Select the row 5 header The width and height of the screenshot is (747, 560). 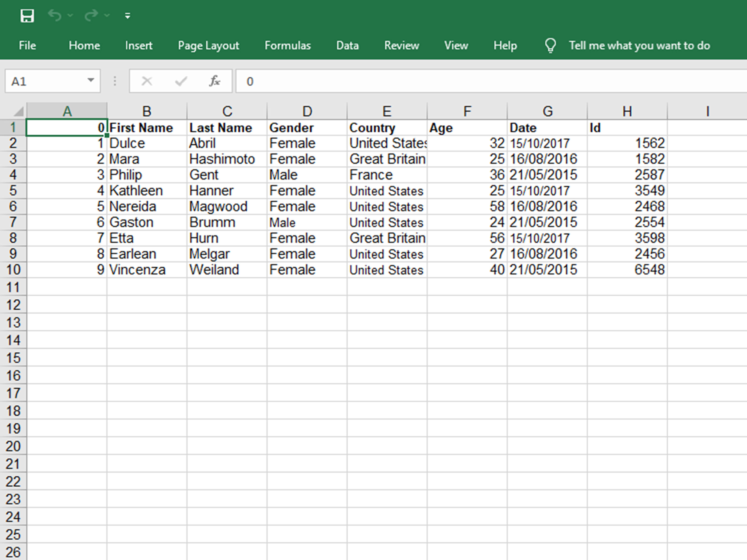13,190
